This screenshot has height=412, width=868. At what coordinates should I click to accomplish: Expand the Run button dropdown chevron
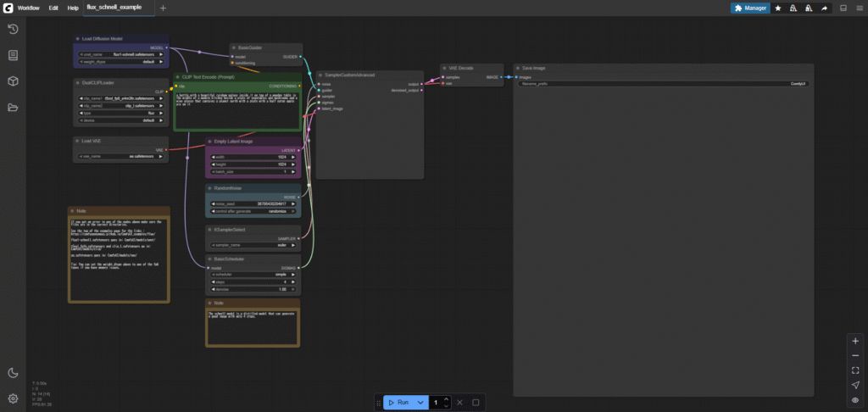coord(420,403)
